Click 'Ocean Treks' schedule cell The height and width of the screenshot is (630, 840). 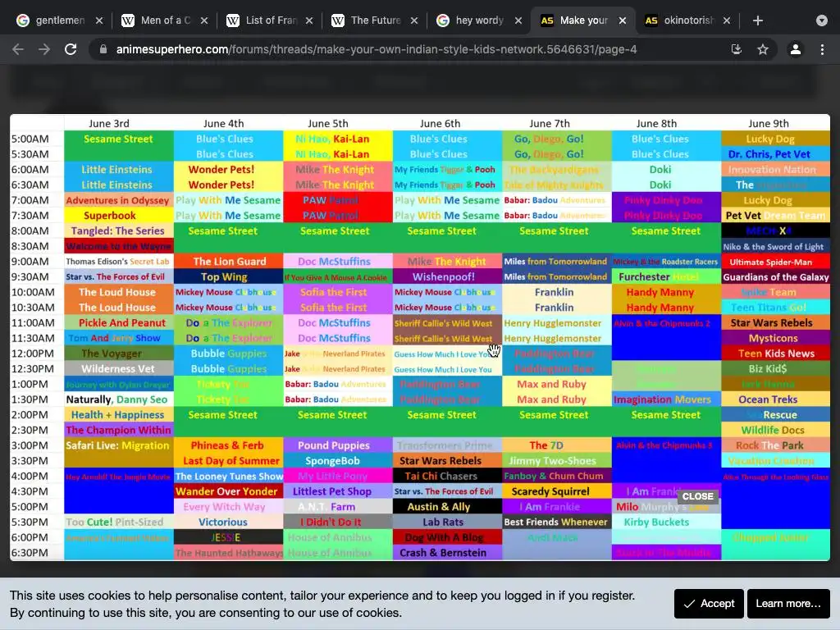pyautogui.click(x=776, y=399)
